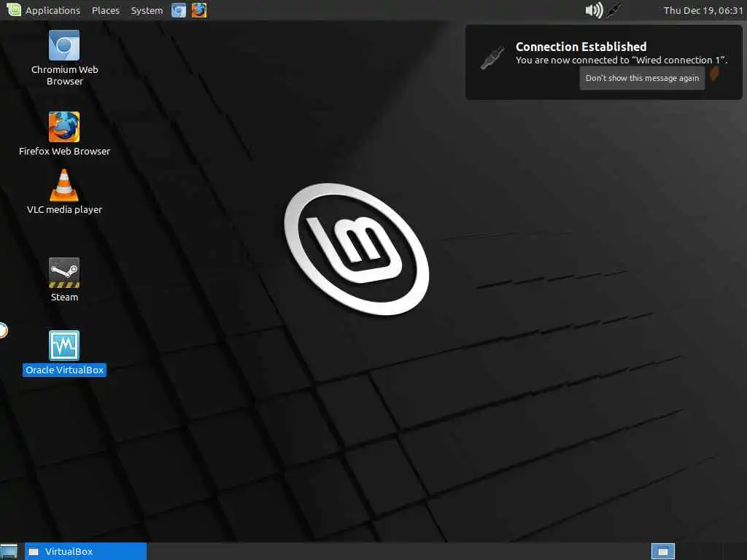Select the VLC media player desktop icon
Viewport: 747px width, 560px height.
click(64, 184)
